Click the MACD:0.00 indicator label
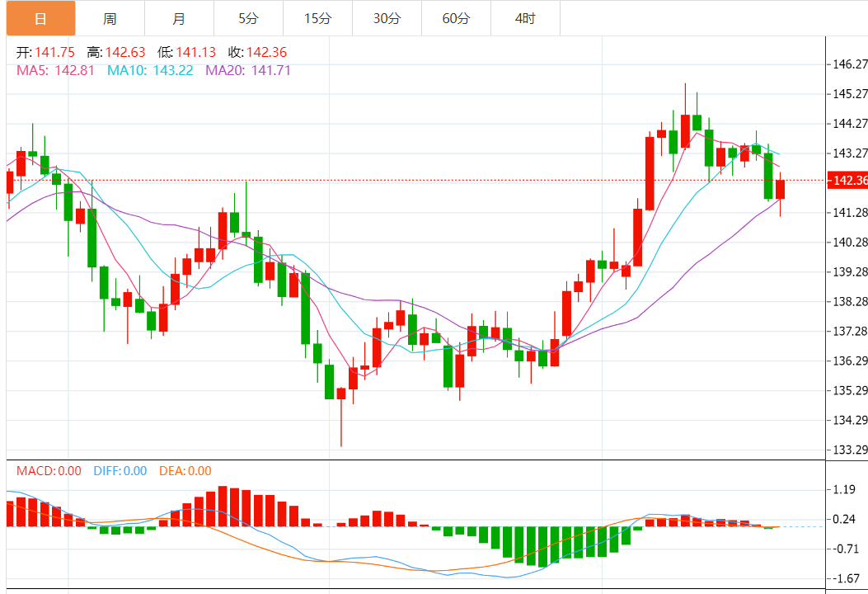This screenshot has width=868, height=594. pyautogui.click(x=49, y=471)
